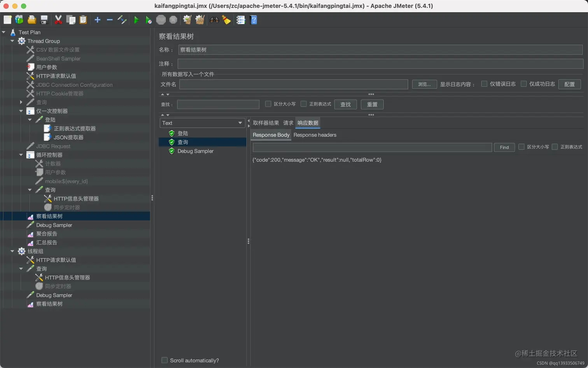The height and width of the screenshot is (368, 588).
Task: Click Start no pauses icon
Action: [149, 20]
